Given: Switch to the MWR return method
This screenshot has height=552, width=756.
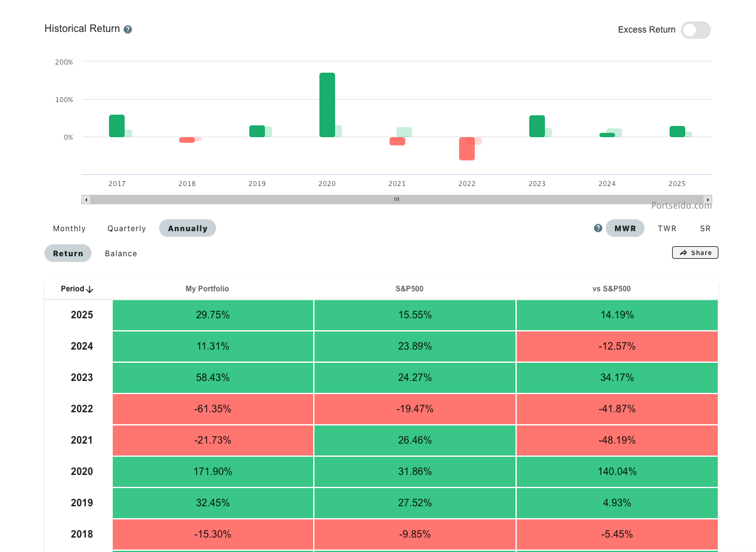Looking at the screenshot, I should point(625,229).
